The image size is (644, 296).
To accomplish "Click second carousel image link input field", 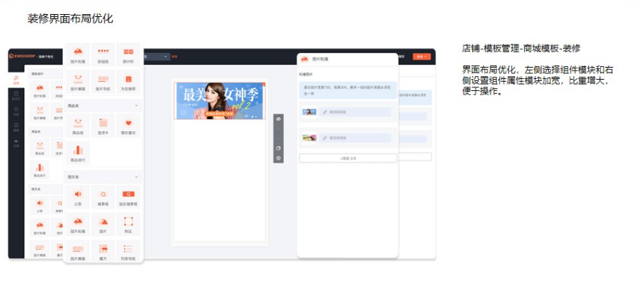I will tap(355, 138).
